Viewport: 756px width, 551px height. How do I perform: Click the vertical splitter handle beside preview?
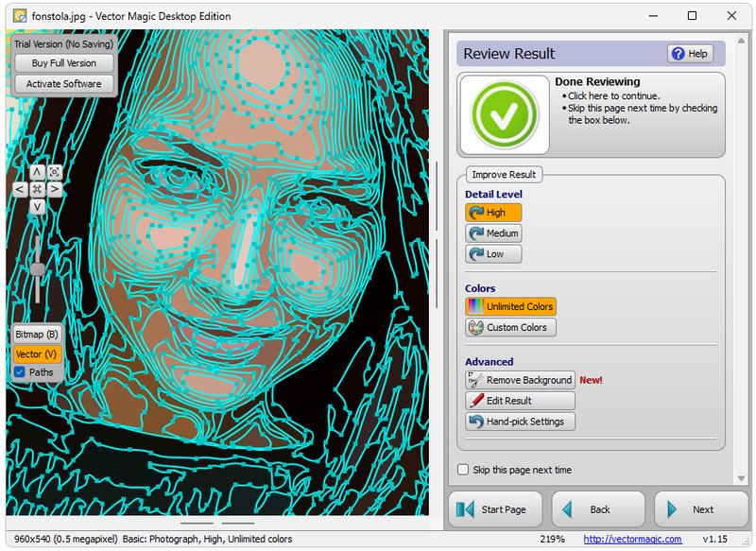(x=437, y=236)
